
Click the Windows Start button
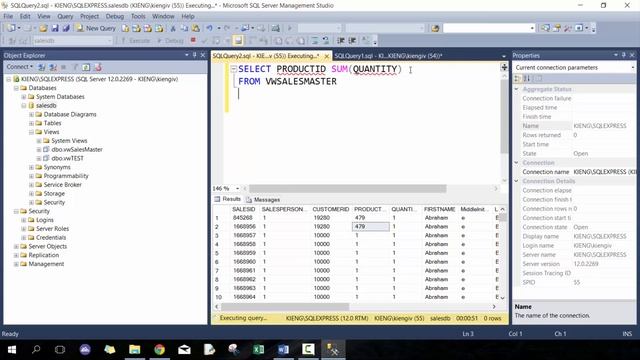(x=12, y=349)
